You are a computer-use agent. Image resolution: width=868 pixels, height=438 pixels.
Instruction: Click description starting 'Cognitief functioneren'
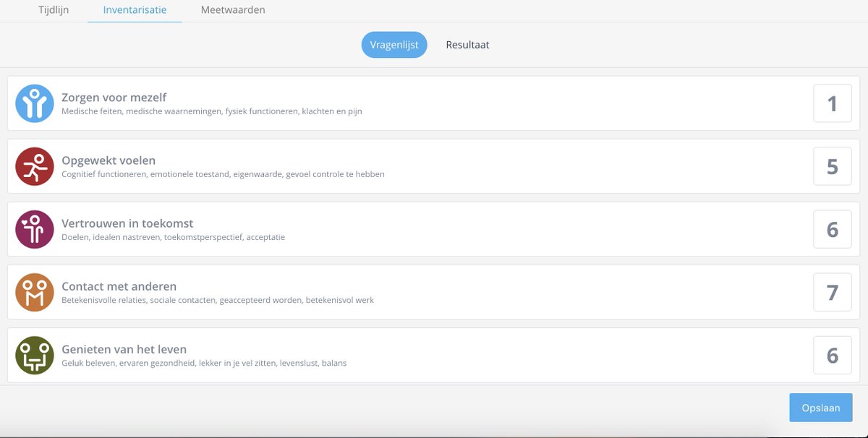[223, 174]
